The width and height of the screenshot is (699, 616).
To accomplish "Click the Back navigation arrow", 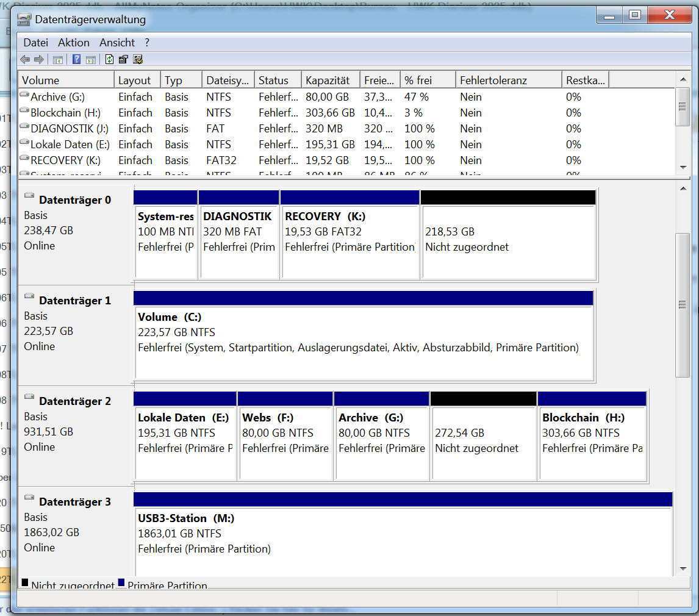I will tap(24, 59).
